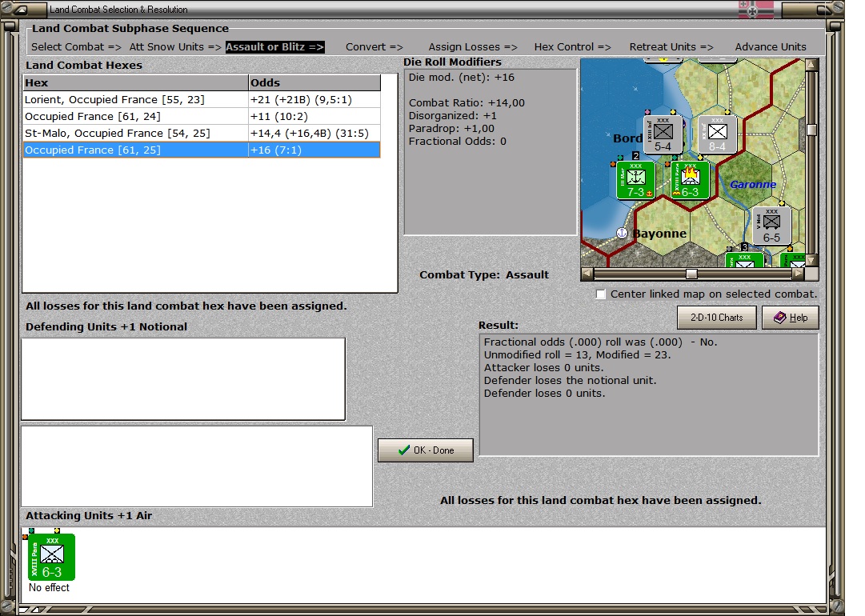
Task: Click the Bayonne city label on map
Action: [x=659, y=234]
